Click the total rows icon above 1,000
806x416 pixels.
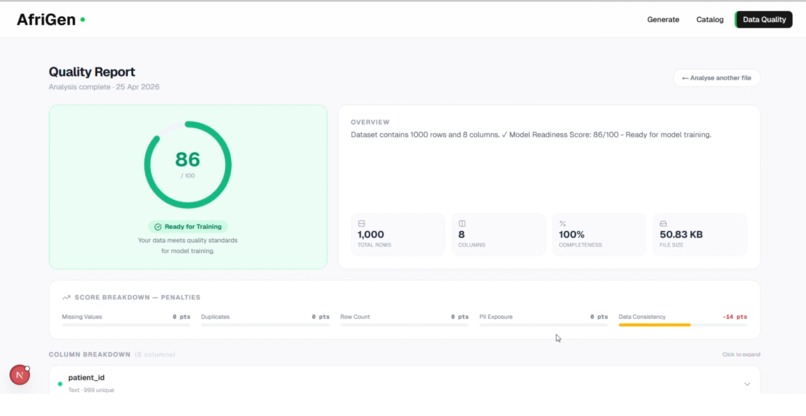tap(361, 224)
